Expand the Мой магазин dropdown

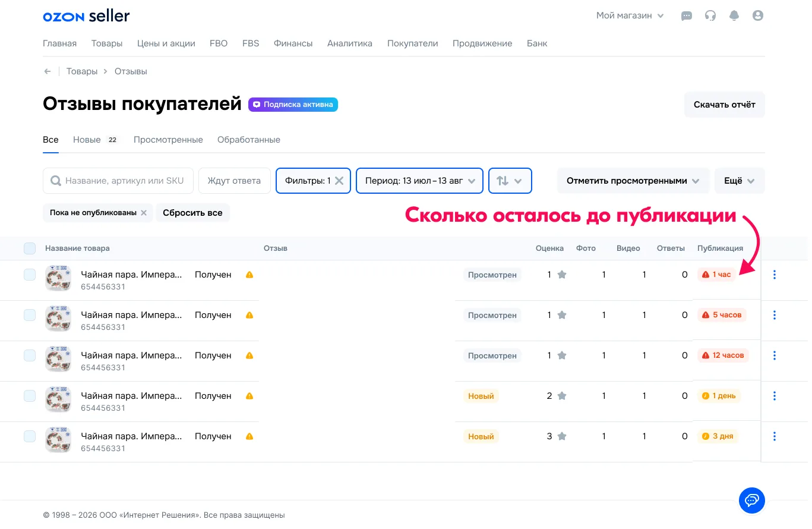[x=630, y=16]
